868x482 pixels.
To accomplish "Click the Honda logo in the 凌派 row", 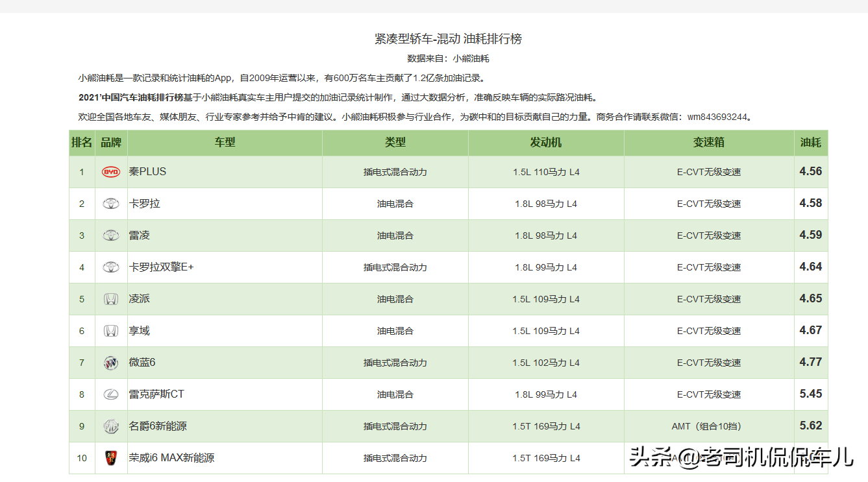I will [111, 299].
